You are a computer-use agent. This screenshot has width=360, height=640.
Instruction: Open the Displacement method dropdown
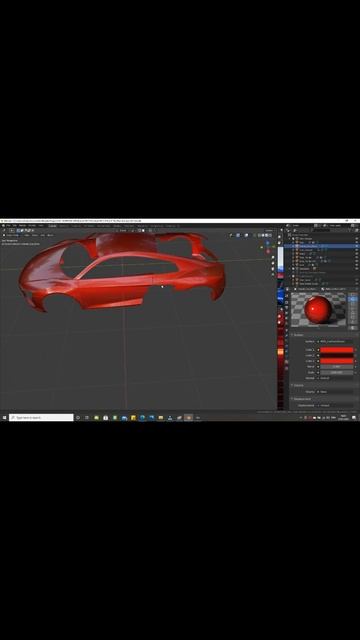[336, 405]
